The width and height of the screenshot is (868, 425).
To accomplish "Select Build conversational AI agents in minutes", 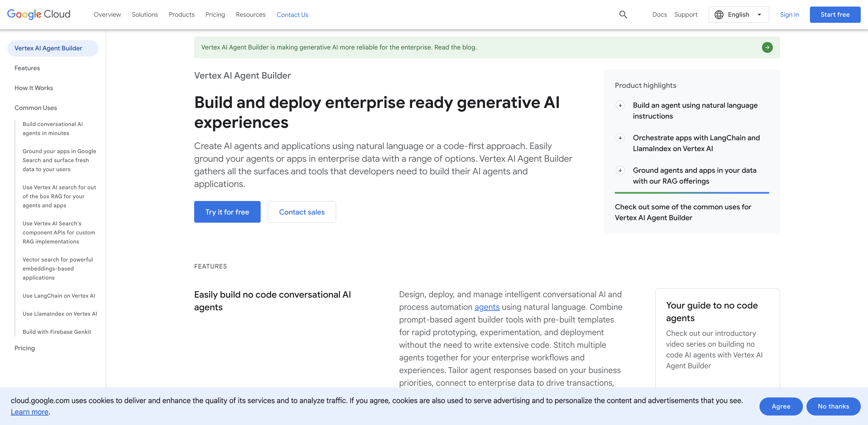I will pyautogui.click(x=53, y=128).
